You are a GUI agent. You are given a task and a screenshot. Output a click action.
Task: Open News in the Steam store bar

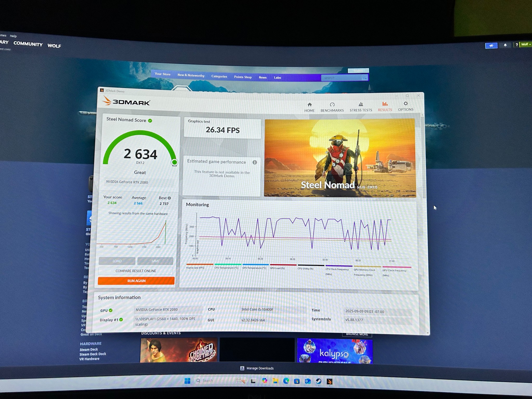coord(263,77)
